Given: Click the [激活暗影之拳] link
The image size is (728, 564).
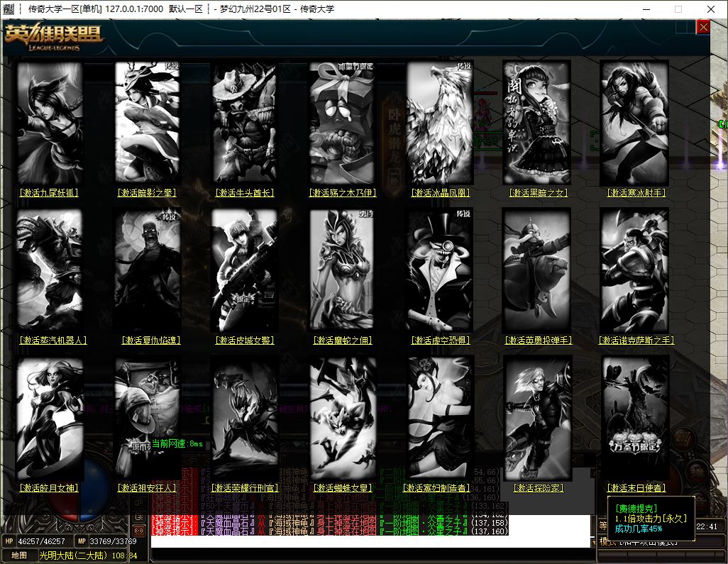Looking at the screenshot, I should tap(147, 193).
